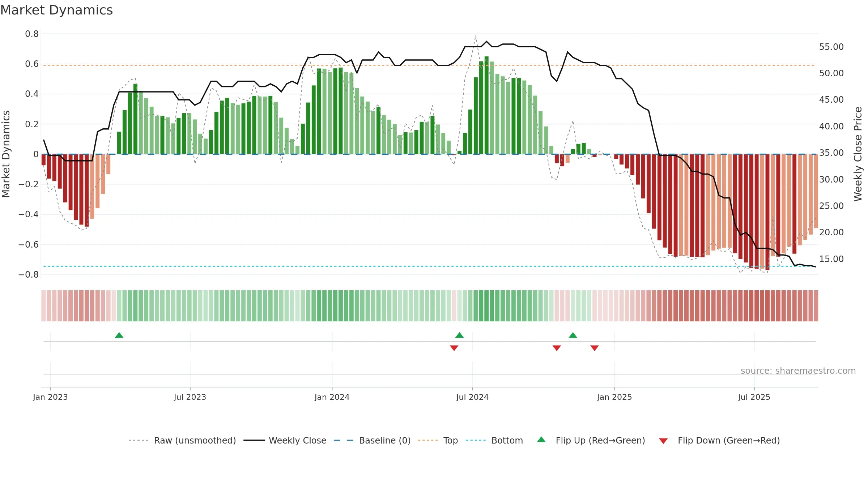
Task: Click the Market Dynamics chart title
Action: [x=56, y=10]
